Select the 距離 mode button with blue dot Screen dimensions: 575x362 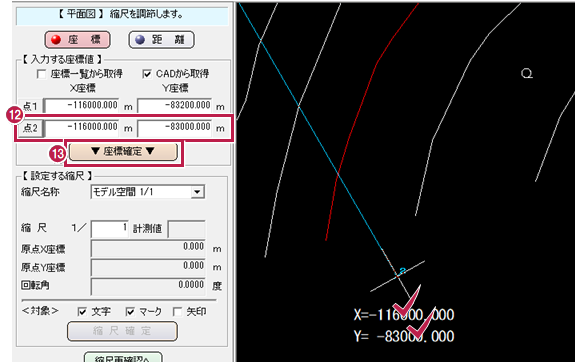tap(161, 40)
